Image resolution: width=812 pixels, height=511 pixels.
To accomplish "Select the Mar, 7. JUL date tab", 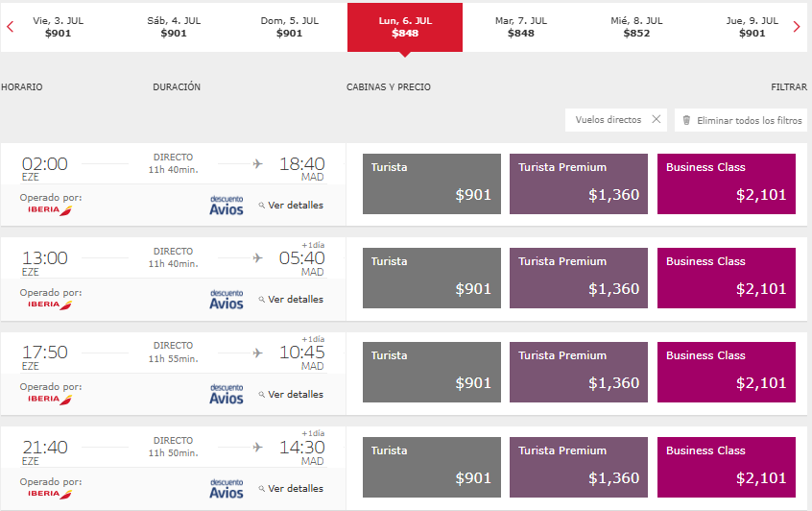I will pos(521,27).
